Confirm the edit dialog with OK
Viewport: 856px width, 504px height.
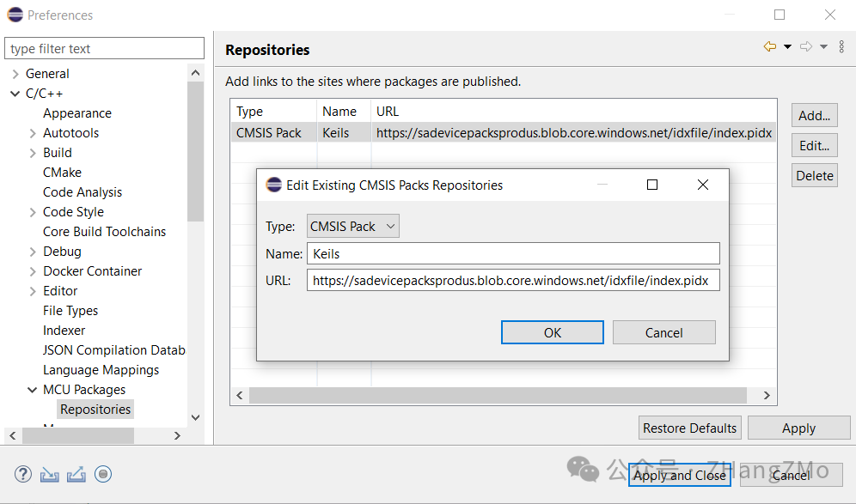[x=553, y=333]
